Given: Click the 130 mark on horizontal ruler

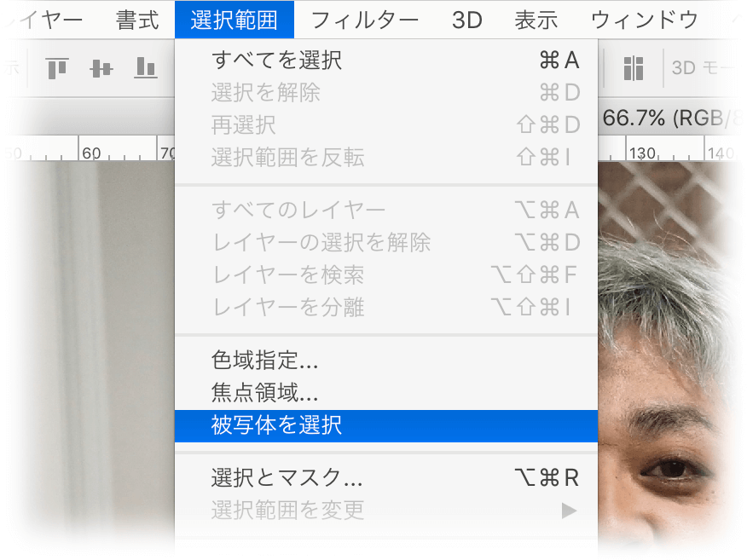Looking at the screenshot, I should [x=642, y=153].
